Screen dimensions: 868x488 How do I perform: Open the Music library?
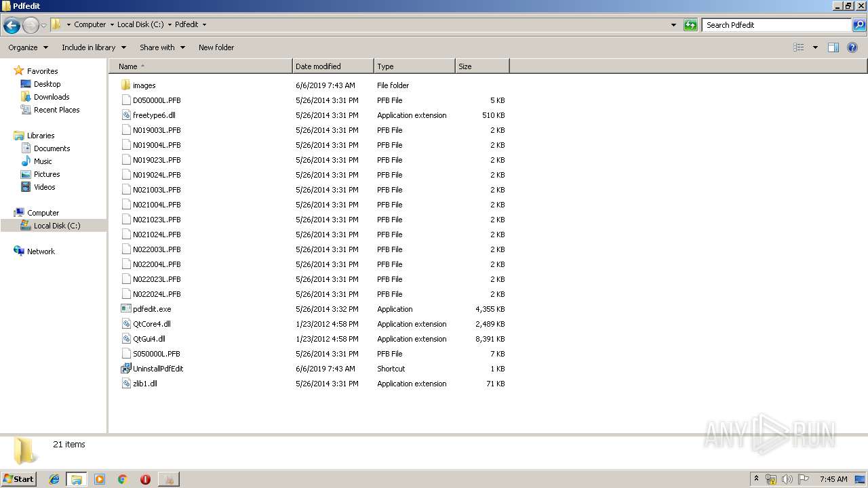click(x=43, y=161)
